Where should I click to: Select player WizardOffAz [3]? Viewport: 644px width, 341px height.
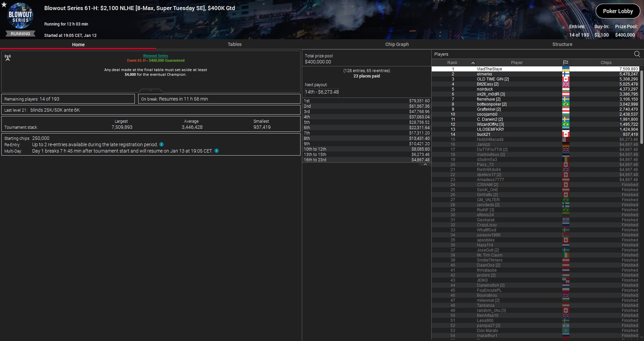tap(535, 124)
